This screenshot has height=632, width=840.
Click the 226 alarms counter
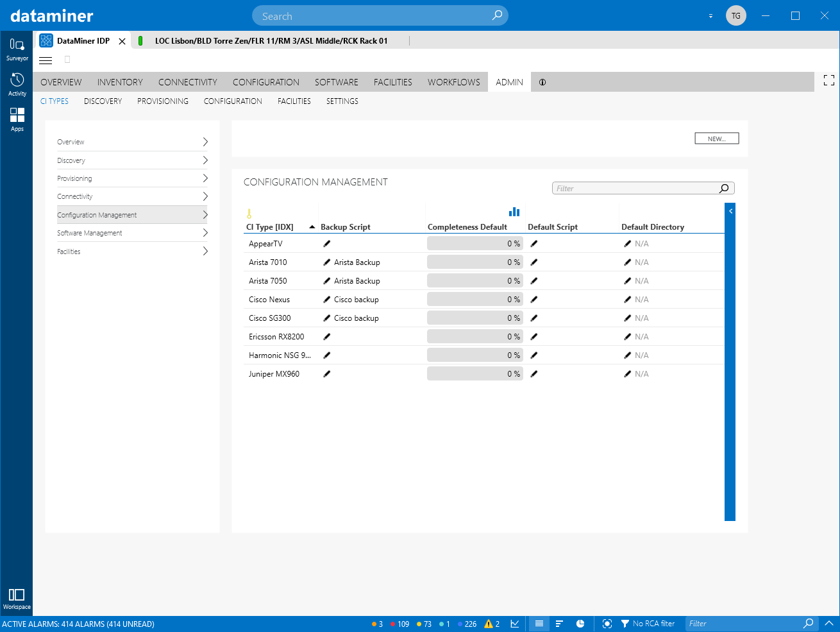coord(467,624)
